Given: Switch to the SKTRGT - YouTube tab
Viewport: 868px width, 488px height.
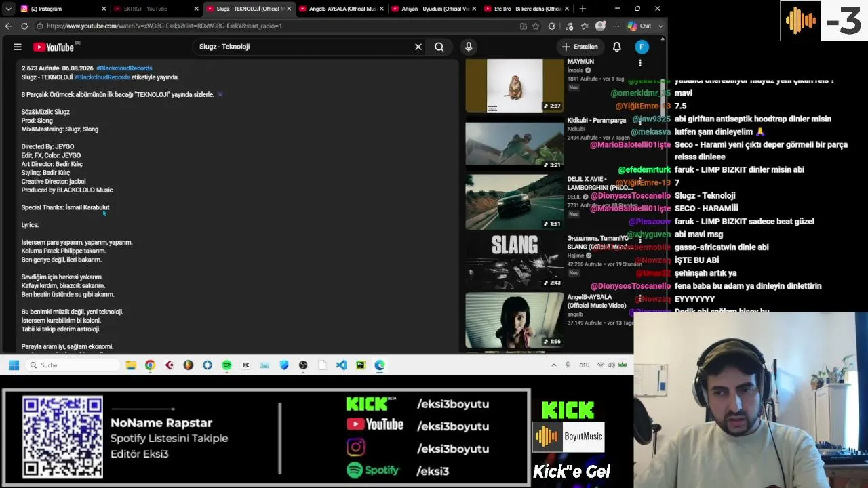Looking at the screenshot, I should 149,9.
